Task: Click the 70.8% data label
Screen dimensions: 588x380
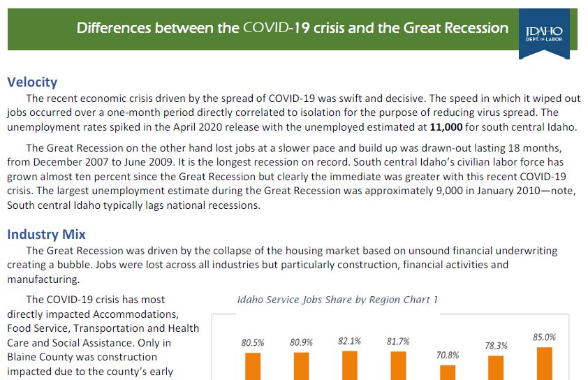Action: point(447,355)
